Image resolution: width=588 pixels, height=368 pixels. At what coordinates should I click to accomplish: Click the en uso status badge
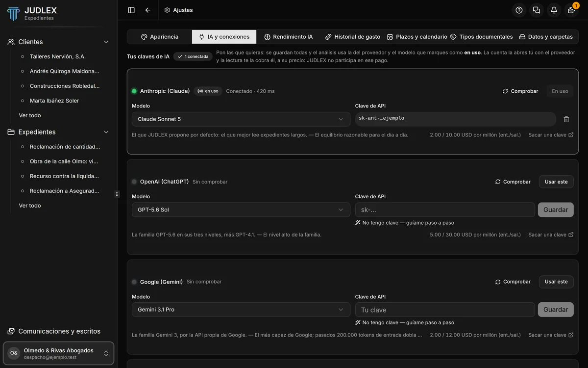(208, 91)
